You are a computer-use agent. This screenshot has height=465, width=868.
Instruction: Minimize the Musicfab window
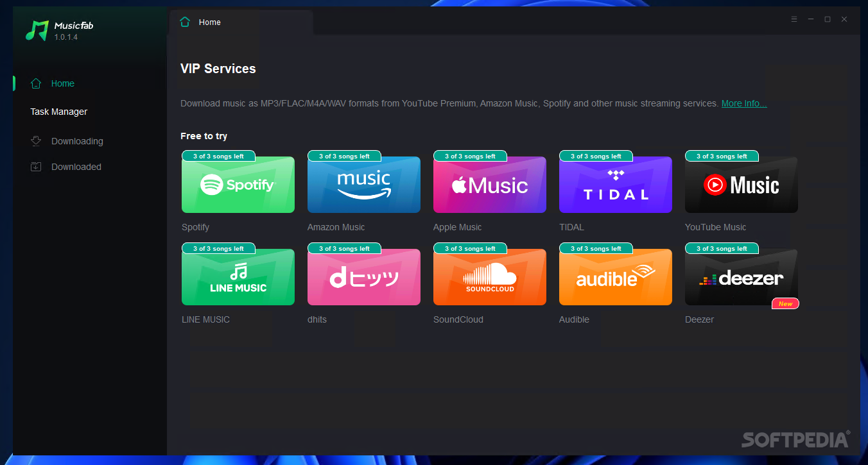pos(811,19)
